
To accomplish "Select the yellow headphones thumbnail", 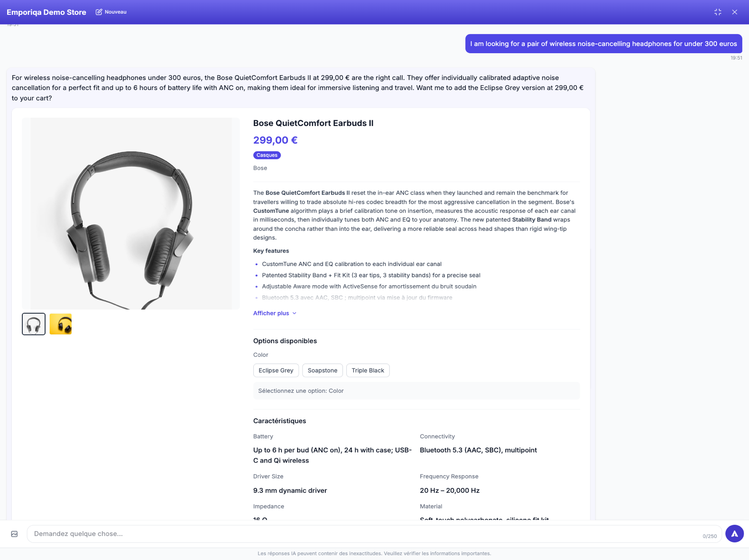I will pos(61,324).
